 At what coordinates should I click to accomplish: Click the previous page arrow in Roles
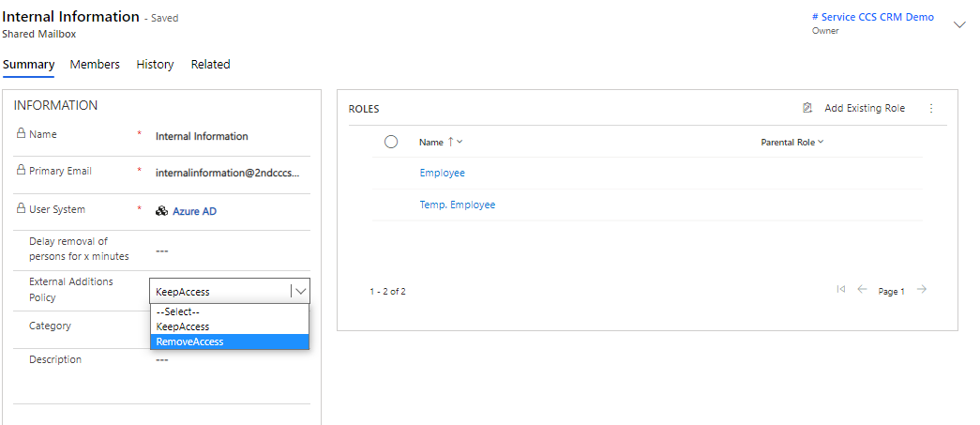(x=862, y=290)
